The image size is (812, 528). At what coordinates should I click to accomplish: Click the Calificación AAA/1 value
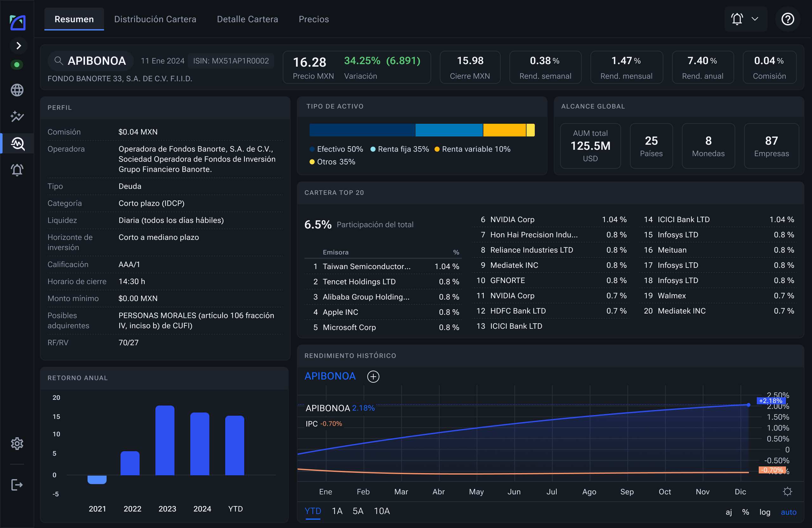click(x=129, y=265)
